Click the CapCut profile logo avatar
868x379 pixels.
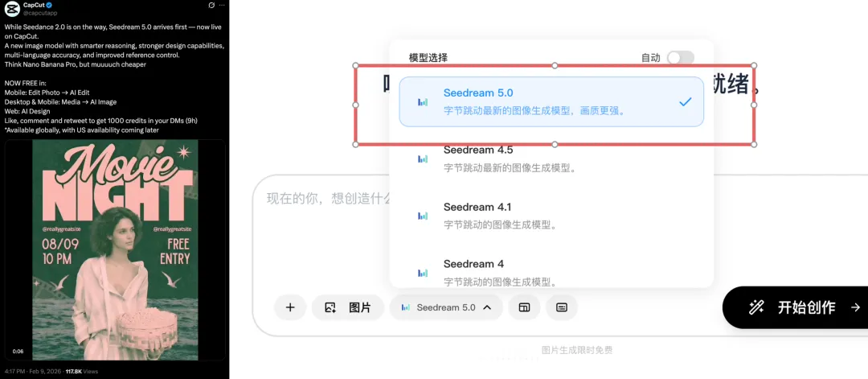12,8
